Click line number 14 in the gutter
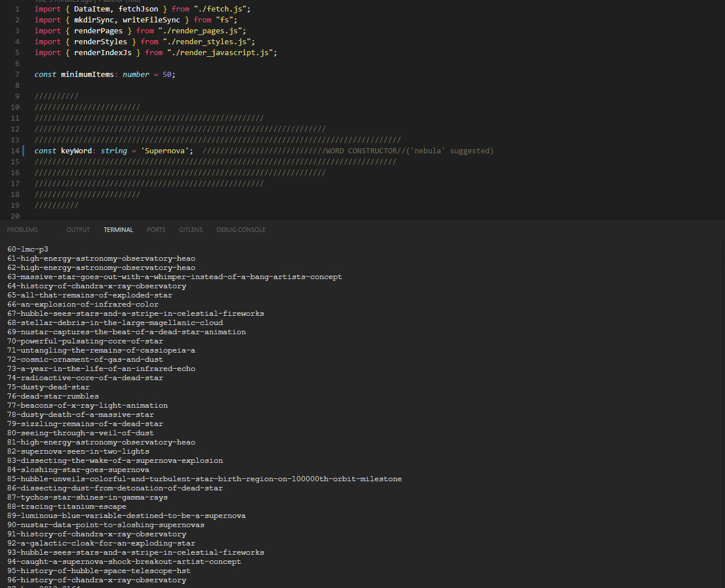 pos(15,151)
